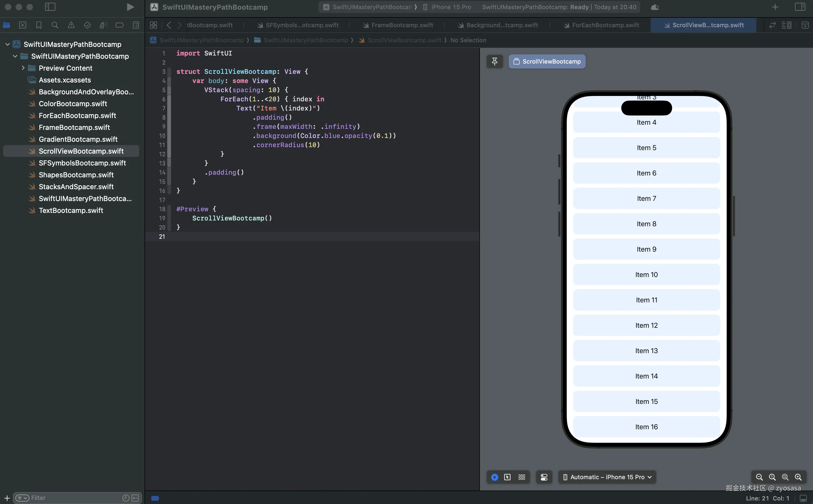Open GradientBootcamp.swift in file navigator

pyautogui.click(x=78, y=139)
